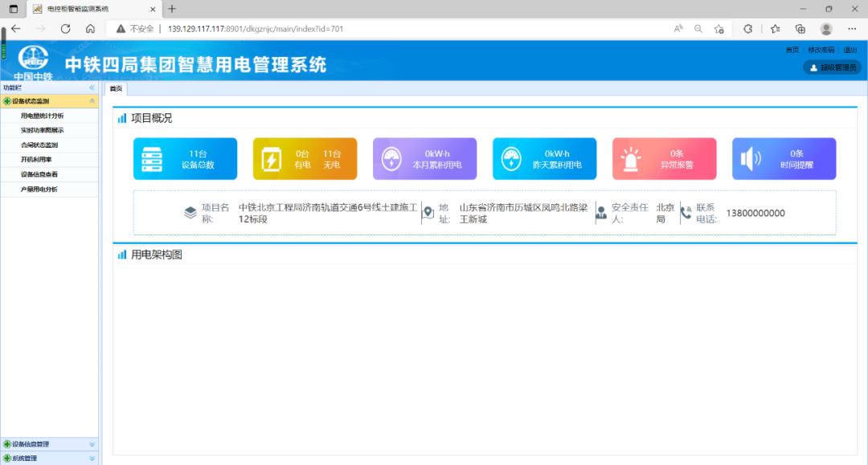Click the map pin icon beside 地址

click(428, 213)
